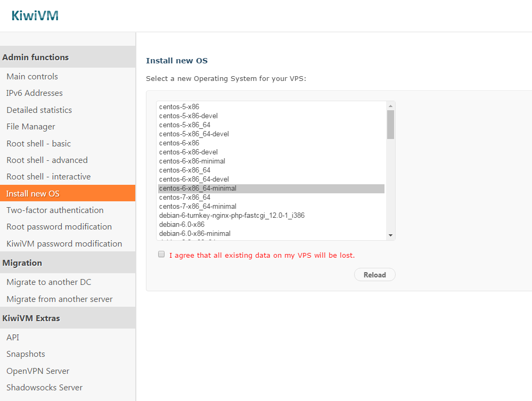
Task: Select debian-6.0-x86 option
Action: [x=272, y=225]
